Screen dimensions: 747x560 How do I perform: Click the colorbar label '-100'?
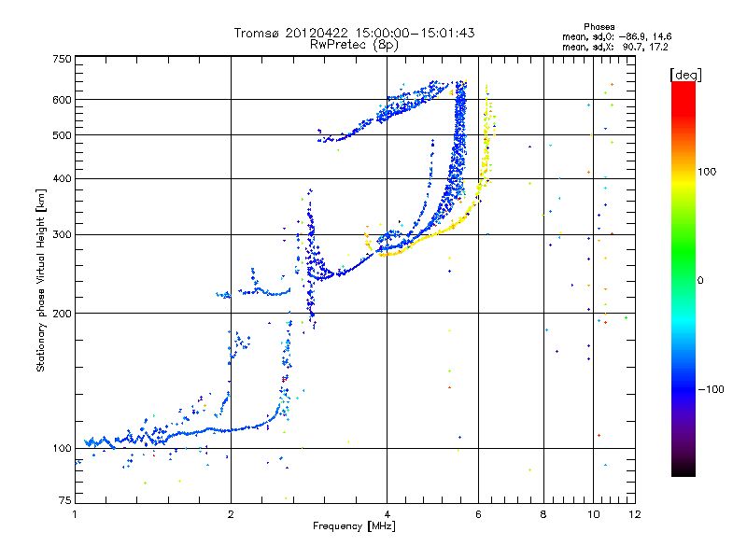point(711,389)
